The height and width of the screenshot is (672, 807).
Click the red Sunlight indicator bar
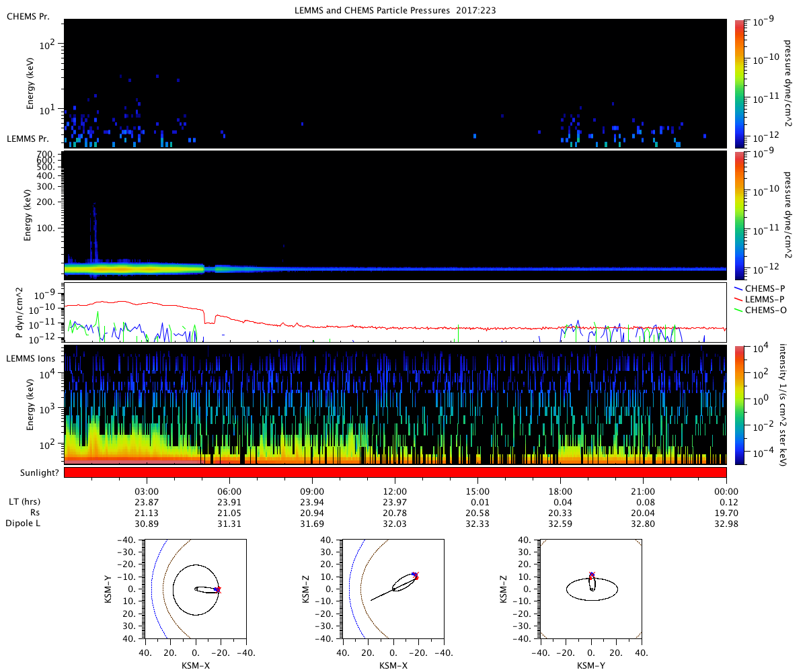[395, 472]
